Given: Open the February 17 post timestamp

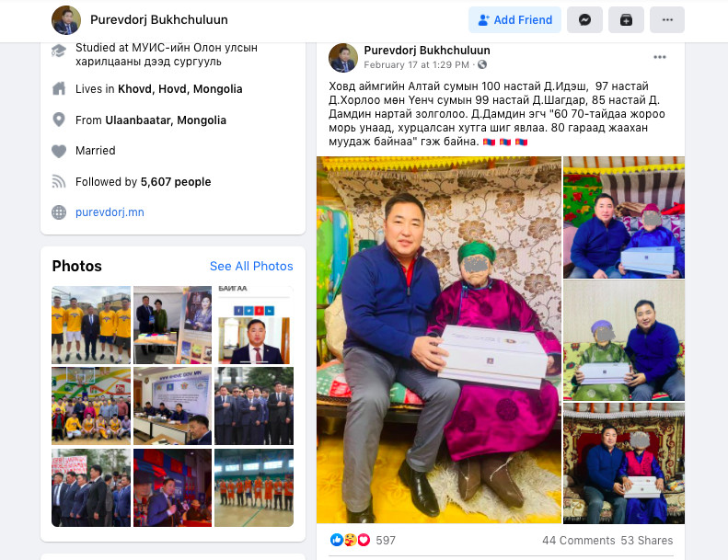Looking at the screenshot, I should [x=417, y=65].
